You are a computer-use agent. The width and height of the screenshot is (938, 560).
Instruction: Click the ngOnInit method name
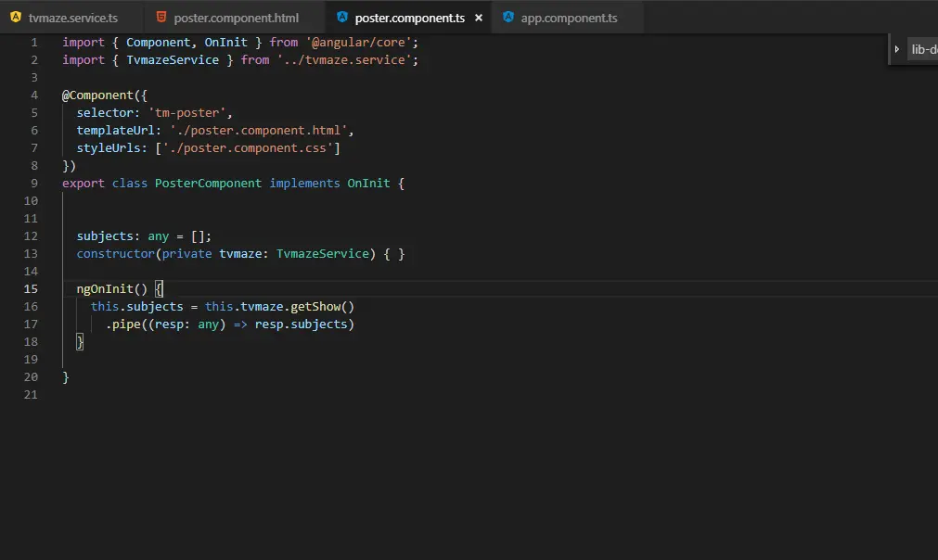pos(105,288)
